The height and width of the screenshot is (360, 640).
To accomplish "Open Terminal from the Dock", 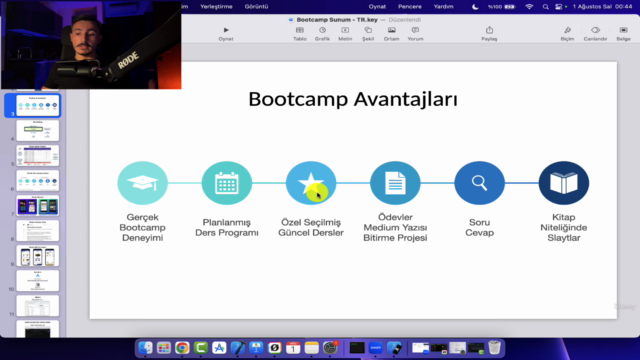I will pos(357,348).
